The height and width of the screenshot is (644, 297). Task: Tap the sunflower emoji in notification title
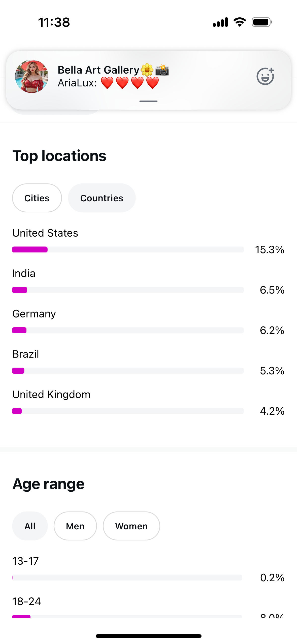pos(147,70)
